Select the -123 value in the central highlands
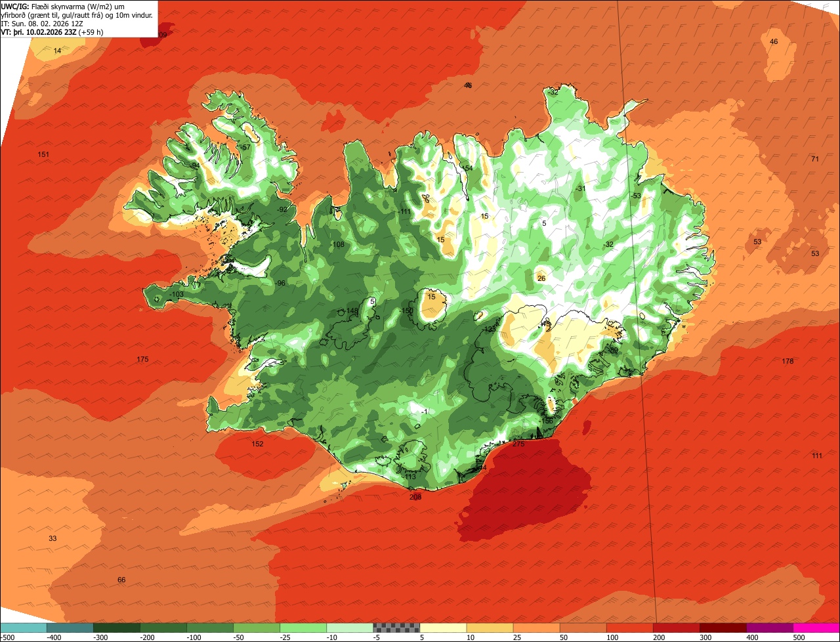 (x=489, y=329)
